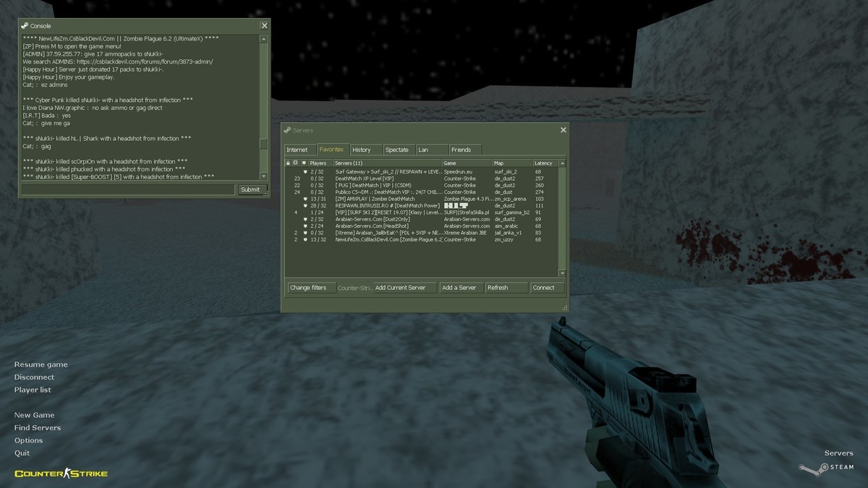Close the Servers window
The height and width of the screenshot is (488, 868).
563,130
